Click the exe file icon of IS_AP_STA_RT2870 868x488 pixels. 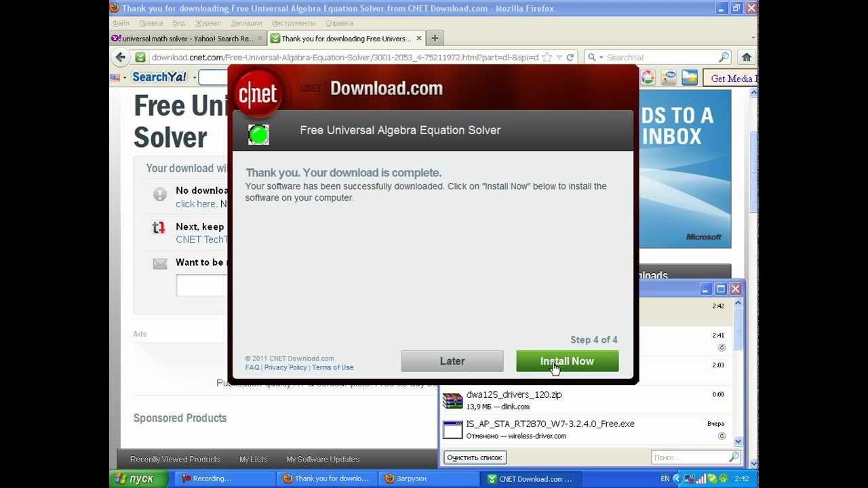click(452, 430)
